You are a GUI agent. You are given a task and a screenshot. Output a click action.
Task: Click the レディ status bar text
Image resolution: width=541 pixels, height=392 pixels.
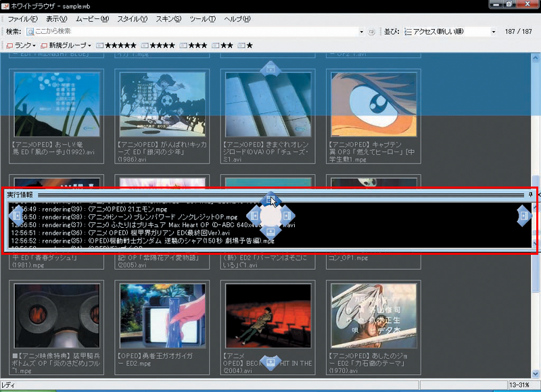click(8, 385)
